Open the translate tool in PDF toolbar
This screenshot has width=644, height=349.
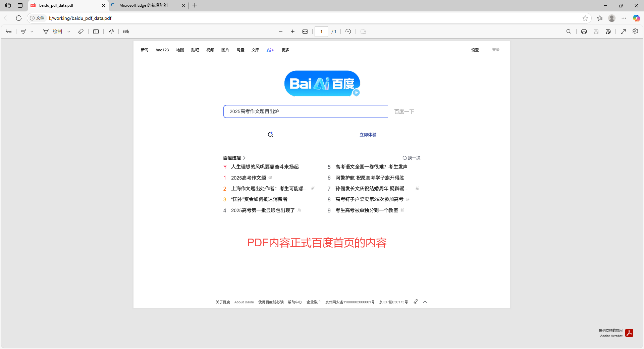126,32
